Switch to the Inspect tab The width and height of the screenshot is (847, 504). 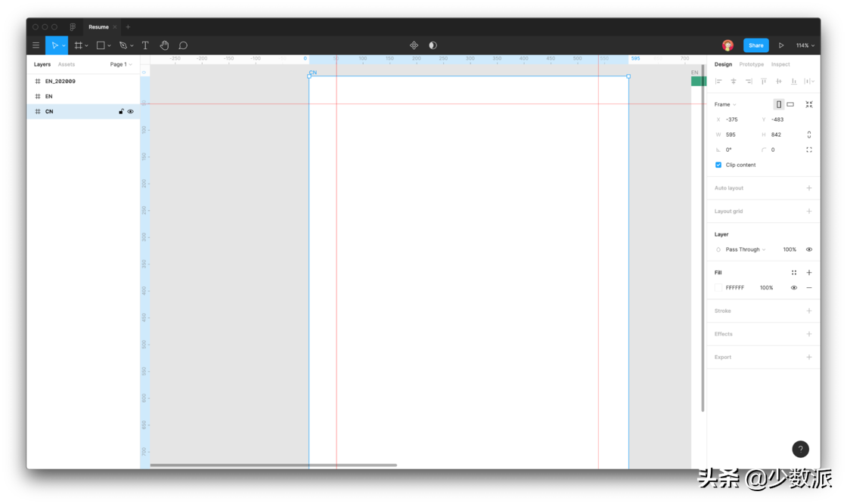tap(780, 64)
